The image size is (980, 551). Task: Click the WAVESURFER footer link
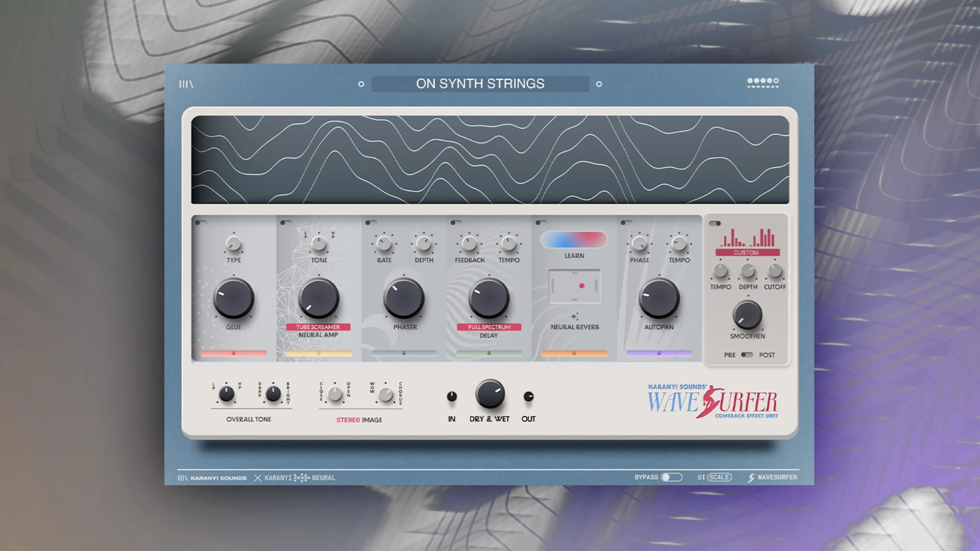773,478
